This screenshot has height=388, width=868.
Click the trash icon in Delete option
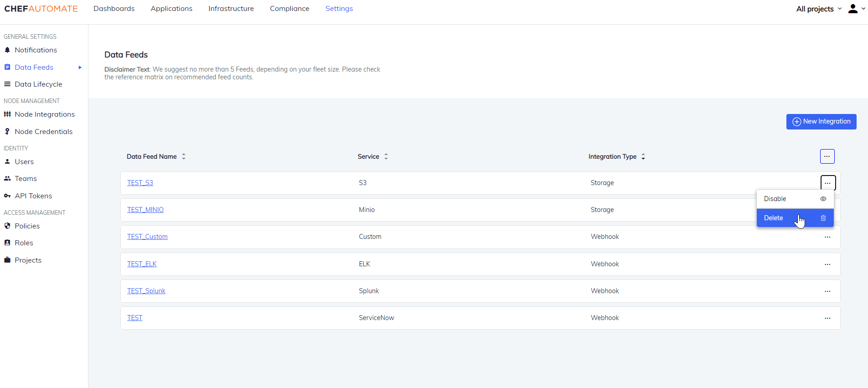(823, 218)
